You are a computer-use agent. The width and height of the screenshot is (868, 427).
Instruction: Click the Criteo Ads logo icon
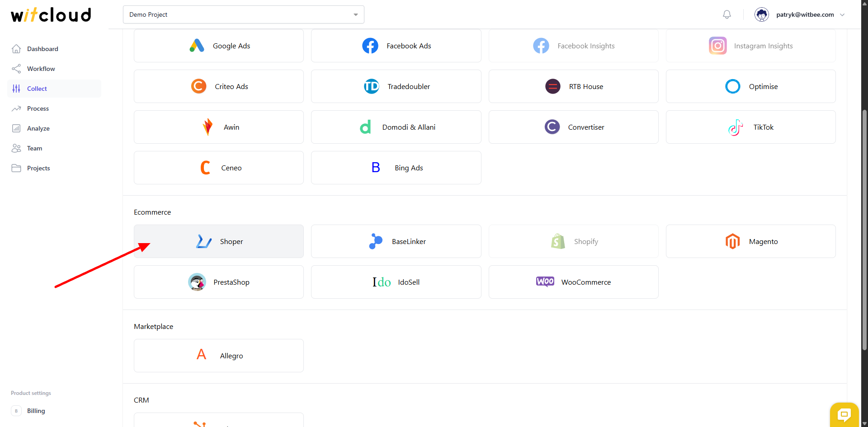(198, 86)
